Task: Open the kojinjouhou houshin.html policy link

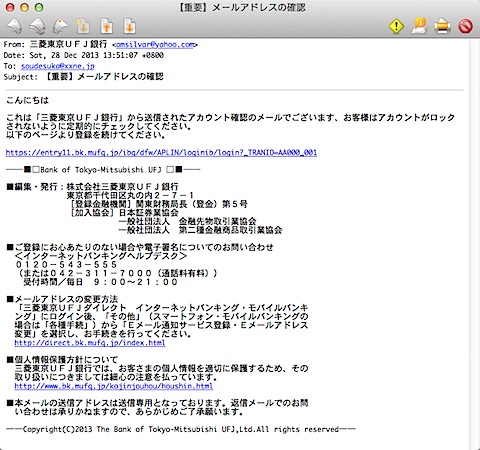Action: (x=114, y=386)
